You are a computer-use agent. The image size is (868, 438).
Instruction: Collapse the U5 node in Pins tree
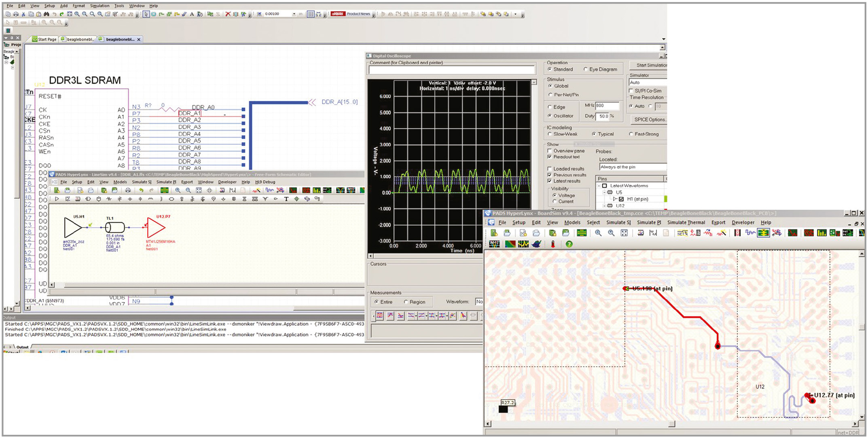[605, 192]
